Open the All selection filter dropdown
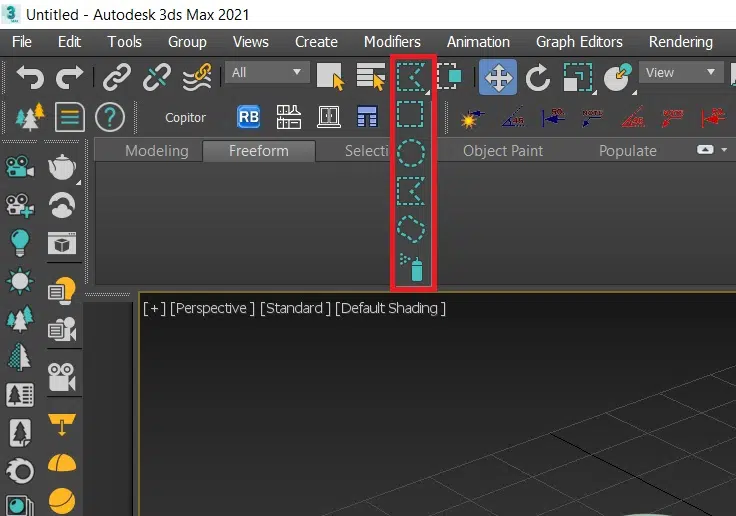This screenshot has height=516, width=736. (x=268, y=72)
